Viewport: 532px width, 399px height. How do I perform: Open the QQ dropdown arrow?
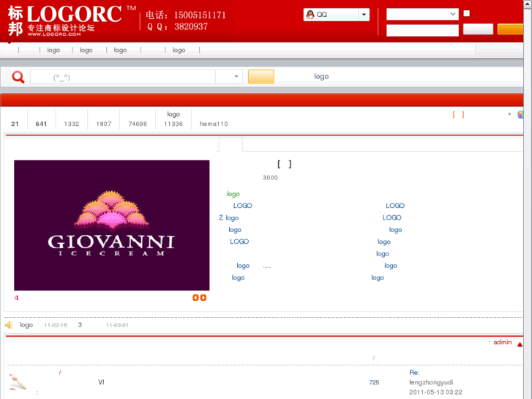[x=364, y=15]
